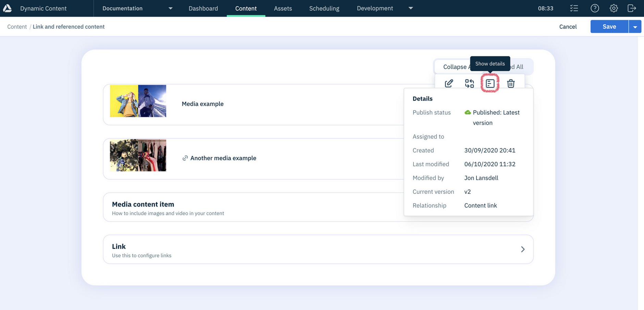Screen dimensions: 644x310
Task: Open the tasks checklist icon
Action: click(574, 8)
